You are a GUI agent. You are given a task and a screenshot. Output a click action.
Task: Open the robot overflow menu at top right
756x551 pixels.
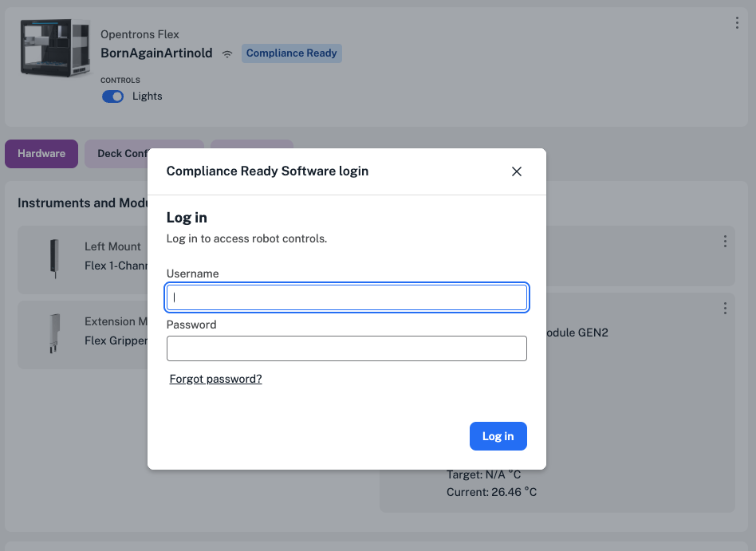(x=737, y=22)
